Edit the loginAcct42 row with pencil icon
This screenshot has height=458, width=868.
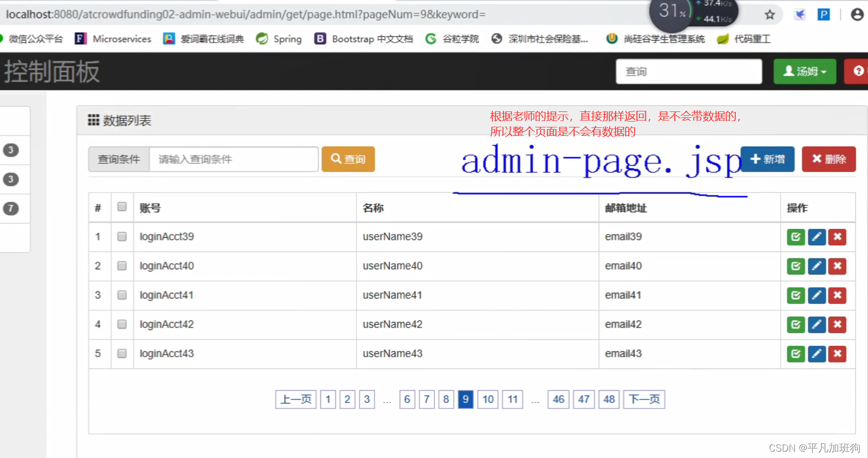pyautogui.click(x=817, y=325)
